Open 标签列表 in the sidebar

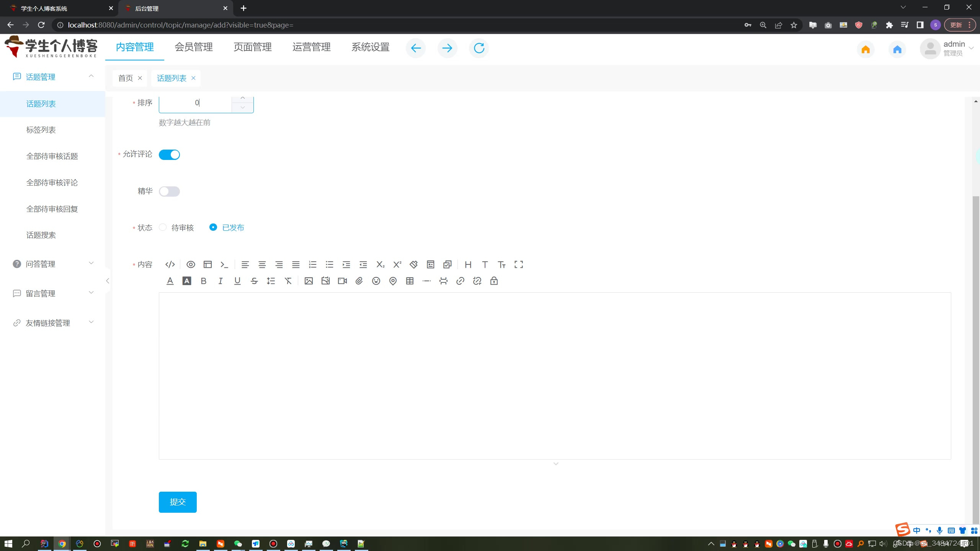point(41,130)
